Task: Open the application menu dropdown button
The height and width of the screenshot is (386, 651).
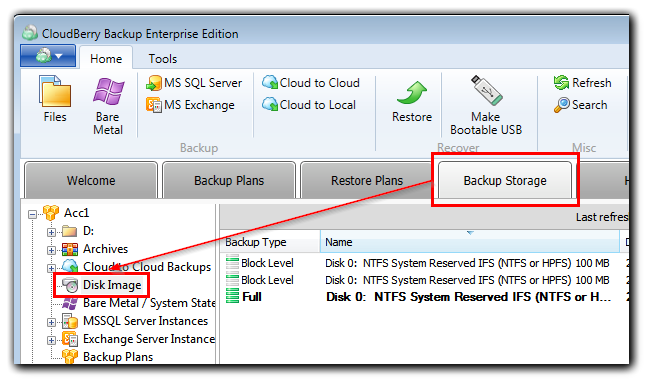Action: click(48, 56)
